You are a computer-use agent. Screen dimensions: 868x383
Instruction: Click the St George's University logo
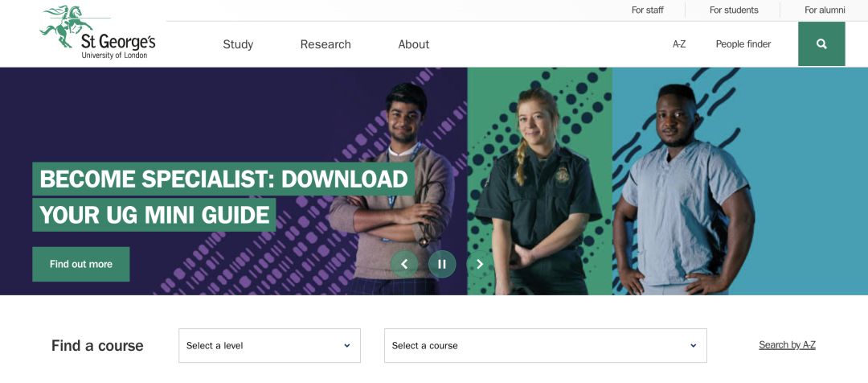97,32
